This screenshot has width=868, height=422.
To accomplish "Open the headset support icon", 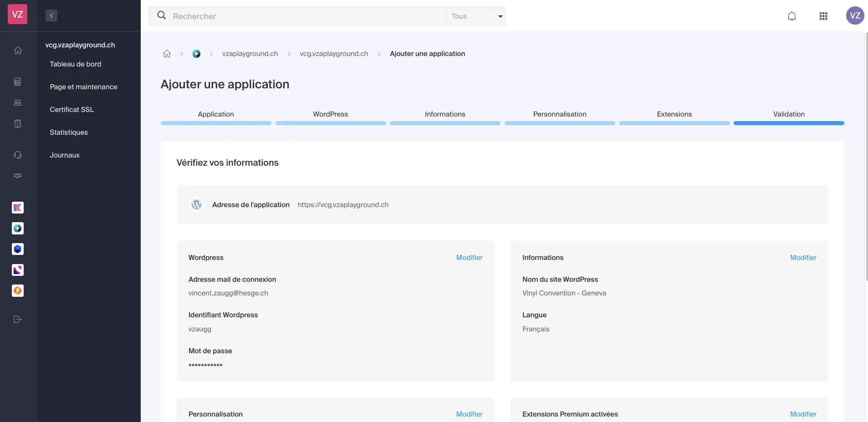I will pyautogui.click(x=18, y=155).
